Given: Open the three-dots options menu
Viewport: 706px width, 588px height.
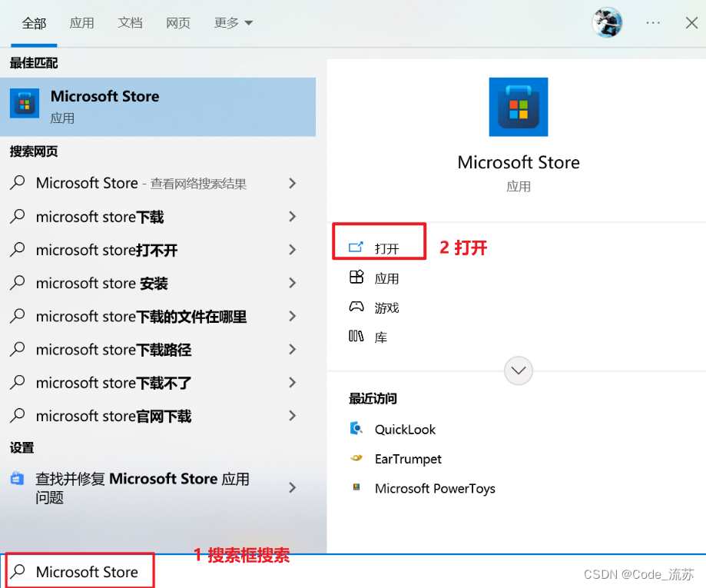Looking at the screenshot, I should (653, 22).
